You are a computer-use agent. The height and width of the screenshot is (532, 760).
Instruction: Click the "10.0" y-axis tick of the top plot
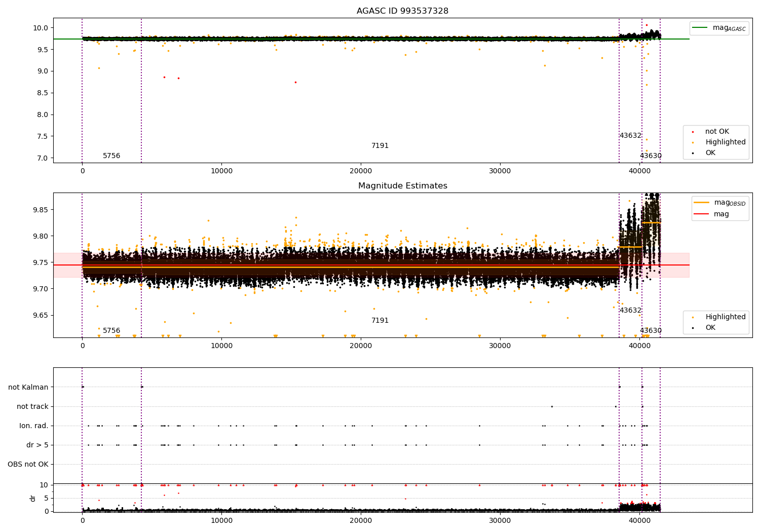pyautogui.click(x=42, y=28)
